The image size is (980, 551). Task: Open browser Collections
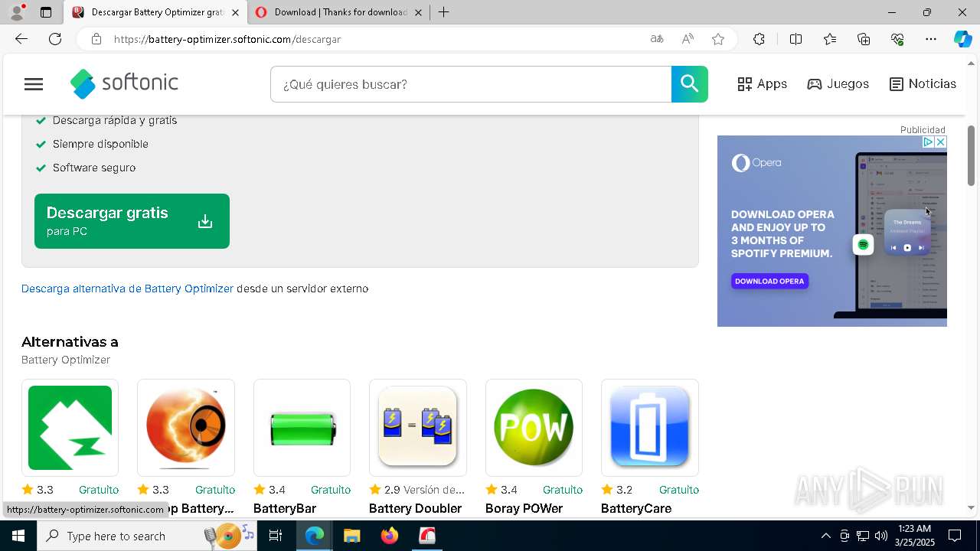tap(864, 39)
